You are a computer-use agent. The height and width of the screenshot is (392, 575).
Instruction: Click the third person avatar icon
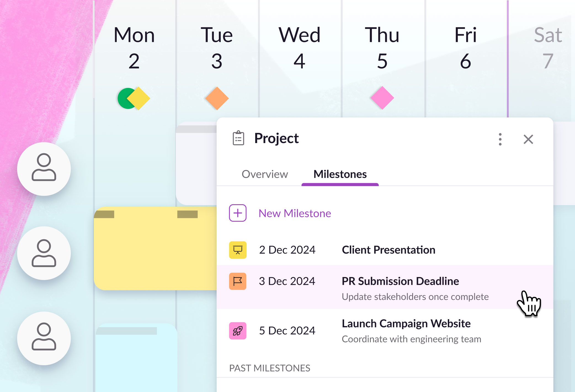44,338
